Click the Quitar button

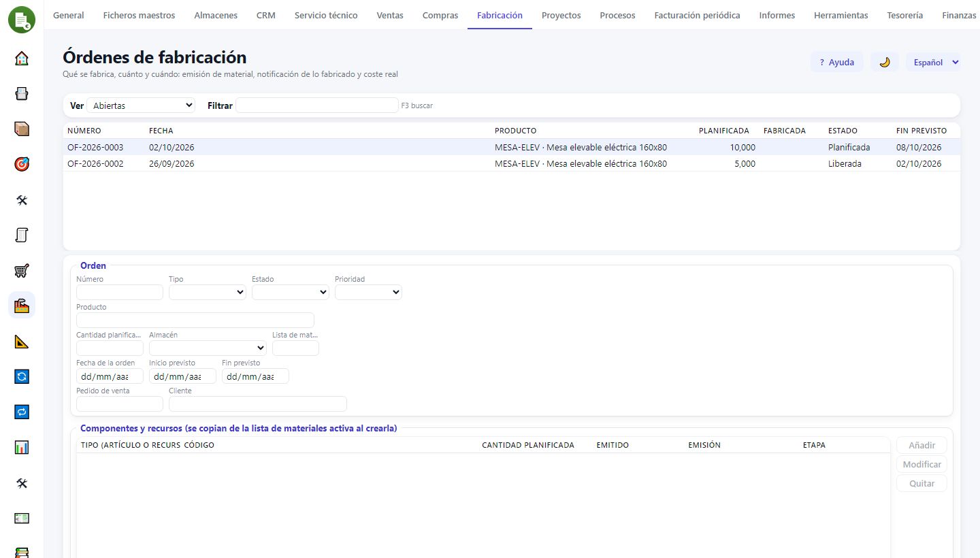pyautogui.click(x=922, y=483)
